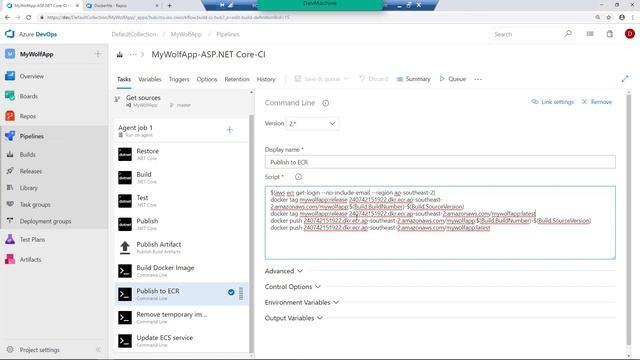This screenshot has height=360, width=640.
Task: Open Pipelines hub in the sidebar
Action: click(31, 136)
